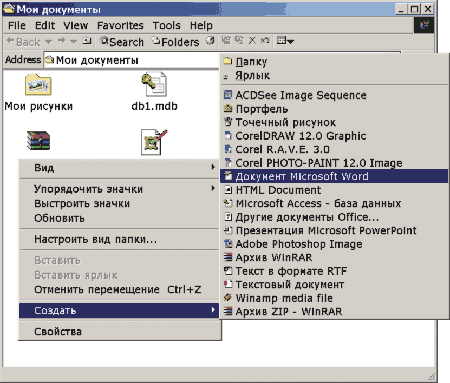Choose Обновить in context menu
Viewport: 450px width, 383px height.
click(x=119, y=218)
